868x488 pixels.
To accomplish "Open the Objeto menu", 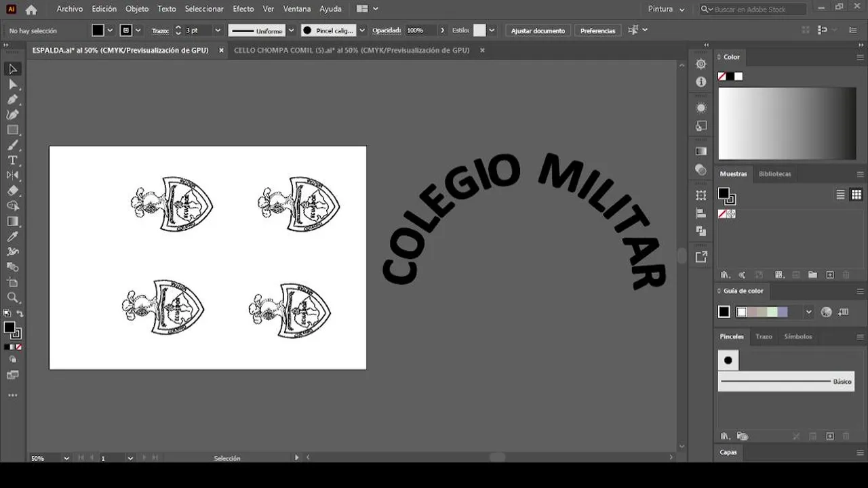I will pos(137,9).
